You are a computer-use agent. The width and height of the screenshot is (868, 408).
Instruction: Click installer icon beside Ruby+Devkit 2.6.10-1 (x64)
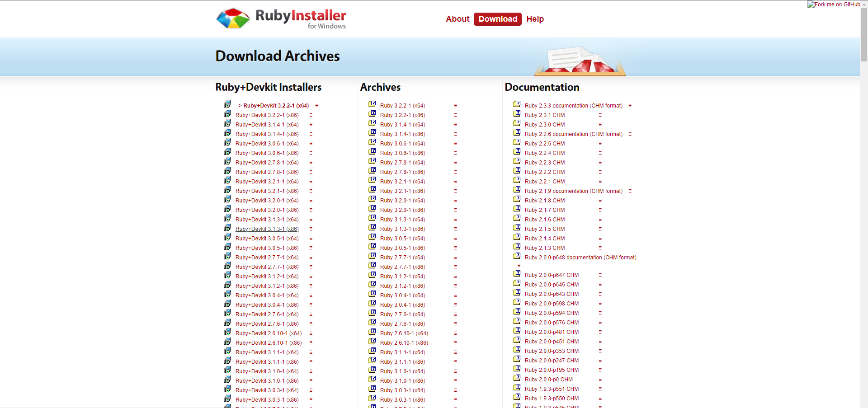227,332
